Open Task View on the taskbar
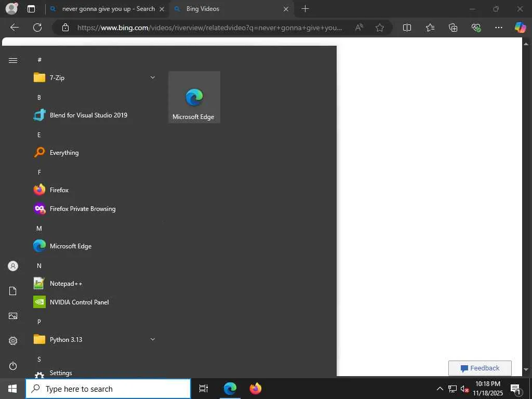This screenshot has height=399, width=532. [204, 389]
